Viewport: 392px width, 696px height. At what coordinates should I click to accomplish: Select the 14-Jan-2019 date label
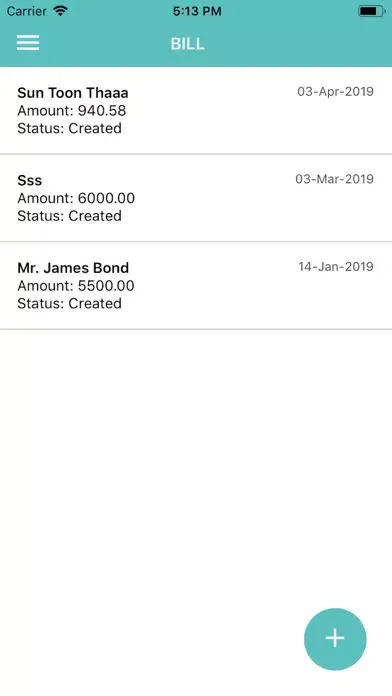click(x=336, y=266)
